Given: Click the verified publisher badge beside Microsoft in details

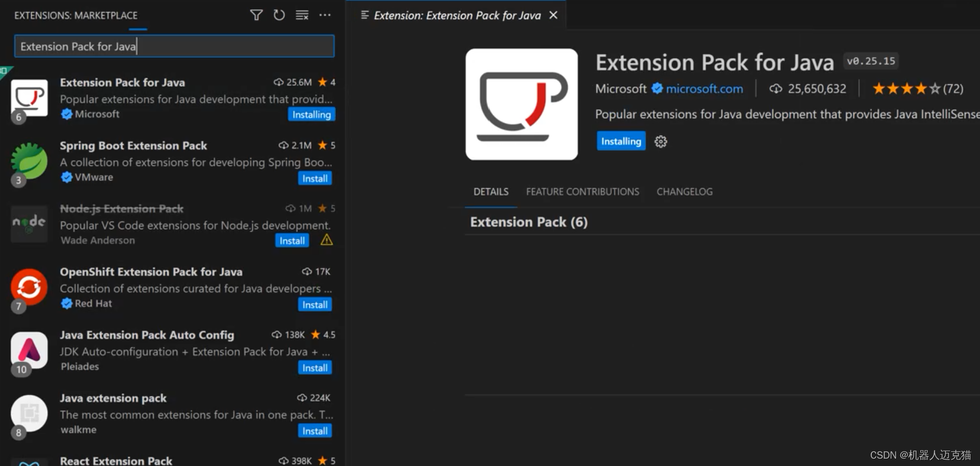Looking at the screenshot, I should click(657, 89).
